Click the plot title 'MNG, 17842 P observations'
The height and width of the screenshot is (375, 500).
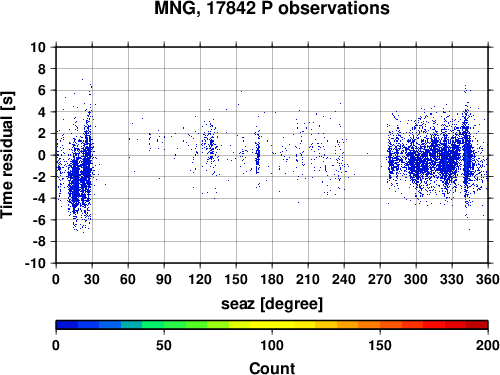coord(272,8)
